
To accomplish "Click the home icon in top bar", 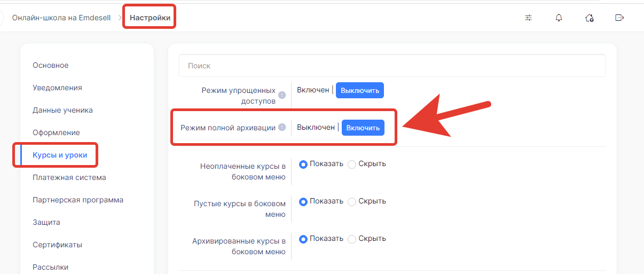I will (589, 18).
